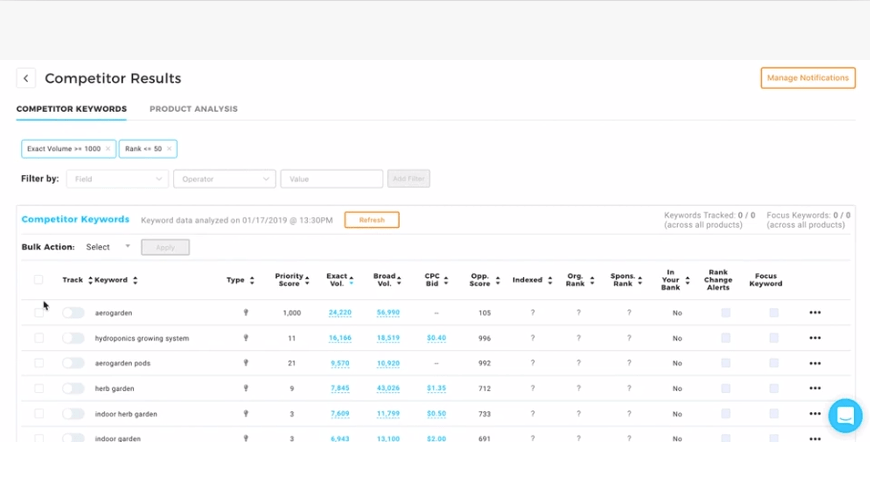Select the 'indoor herb garden' keyword text

pos(126,414)
